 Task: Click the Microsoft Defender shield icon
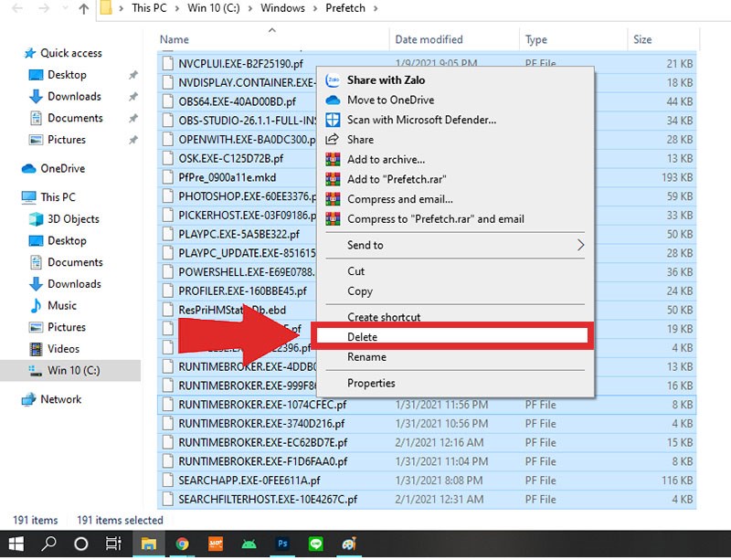333,120
